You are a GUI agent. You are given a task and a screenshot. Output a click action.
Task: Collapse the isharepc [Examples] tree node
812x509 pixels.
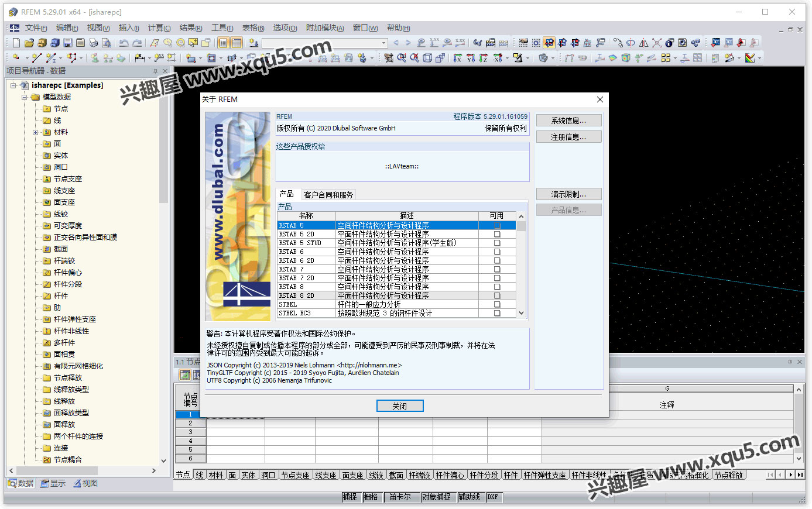coord(13,85)
